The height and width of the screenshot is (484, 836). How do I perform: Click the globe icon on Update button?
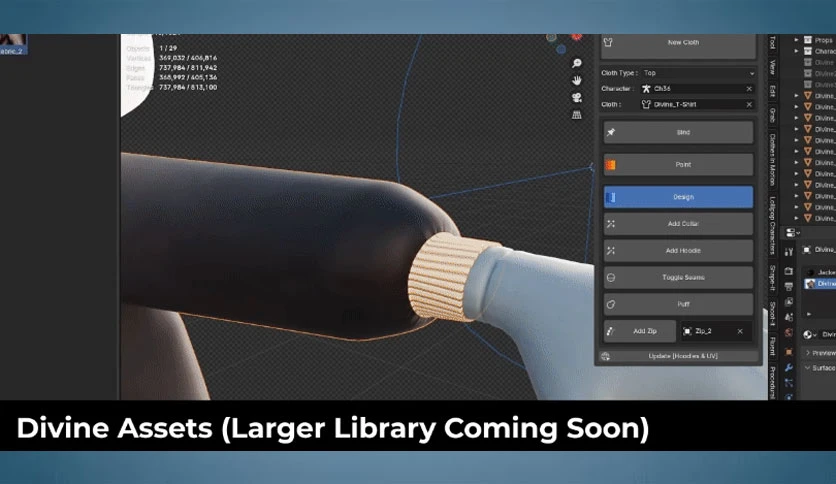(606, 356)
